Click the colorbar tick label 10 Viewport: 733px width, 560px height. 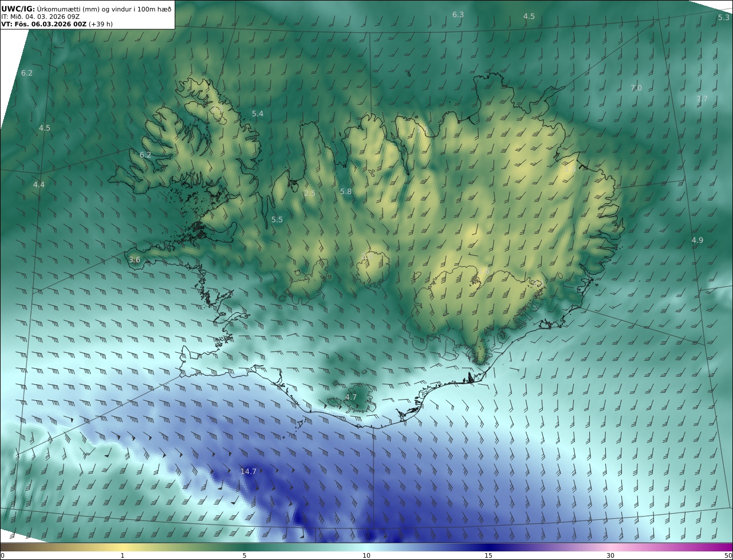(366, 555)
